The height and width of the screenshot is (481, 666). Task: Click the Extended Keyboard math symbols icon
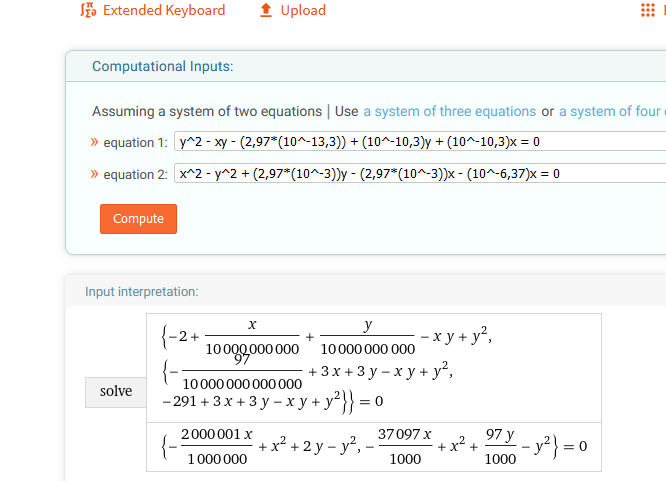pos(87,10)
